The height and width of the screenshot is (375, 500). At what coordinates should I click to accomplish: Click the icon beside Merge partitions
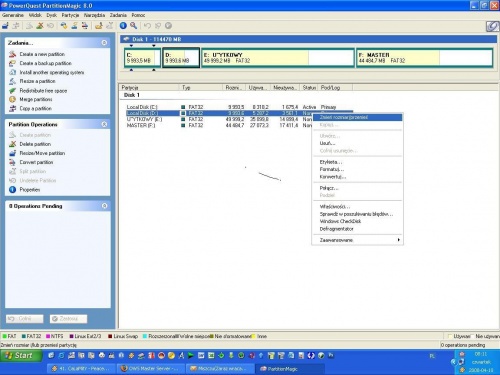(12, 99)
